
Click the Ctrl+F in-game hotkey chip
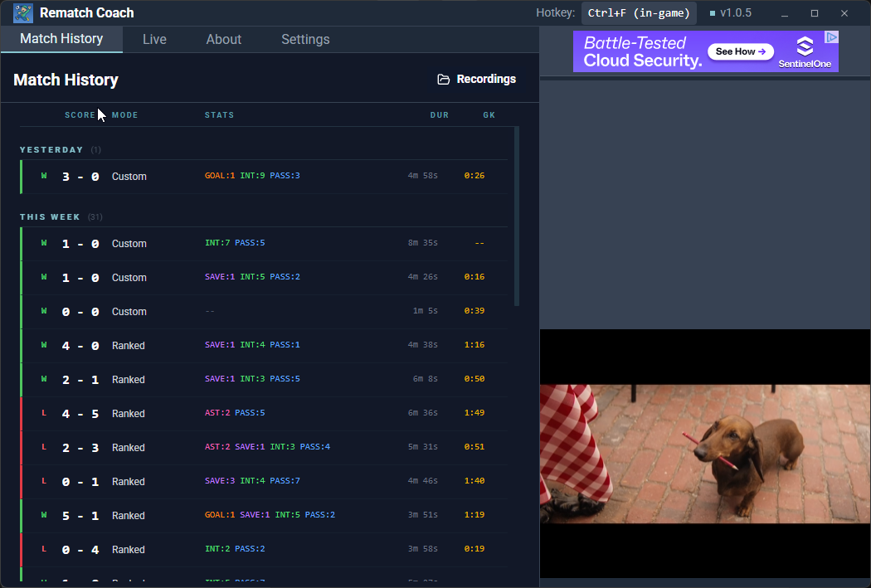click(x=638, y=12)
